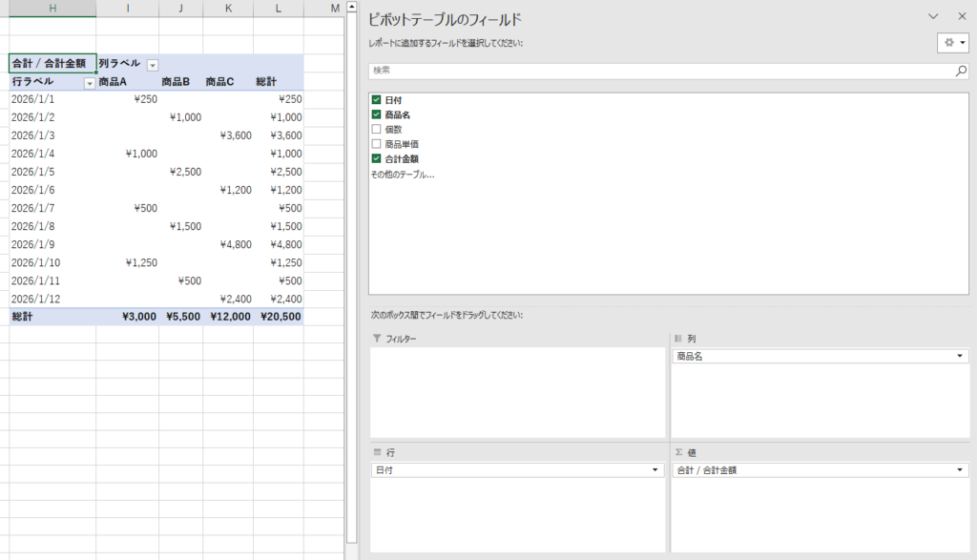Enable the 商品単価 field checkbox
The height and width of the screenshot is (560, 977).
tap(376, 144)
